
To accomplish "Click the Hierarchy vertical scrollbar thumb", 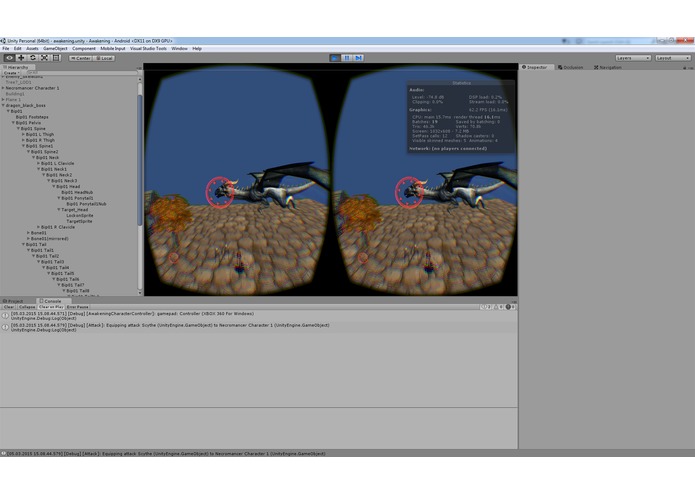I will 140,160.
